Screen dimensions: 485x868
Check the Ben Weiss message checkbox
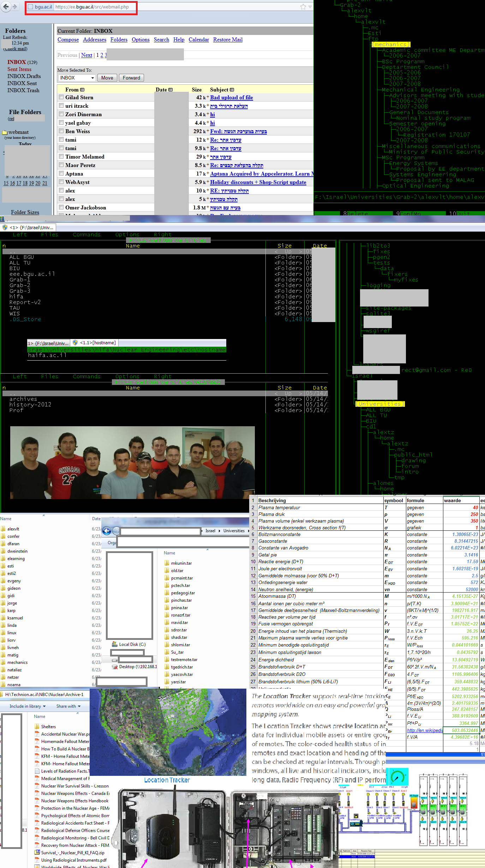click(61, 131)
